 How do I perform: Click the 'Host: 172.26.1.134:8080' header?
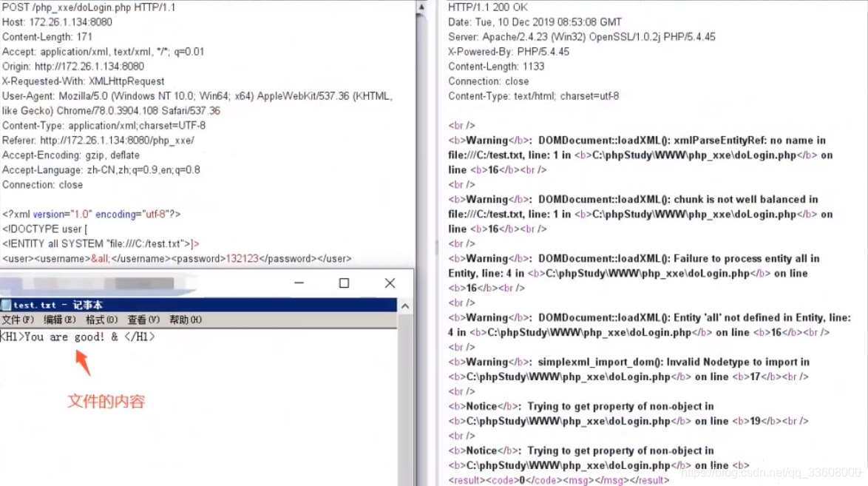pyautogui.click(x=57, y=22)
